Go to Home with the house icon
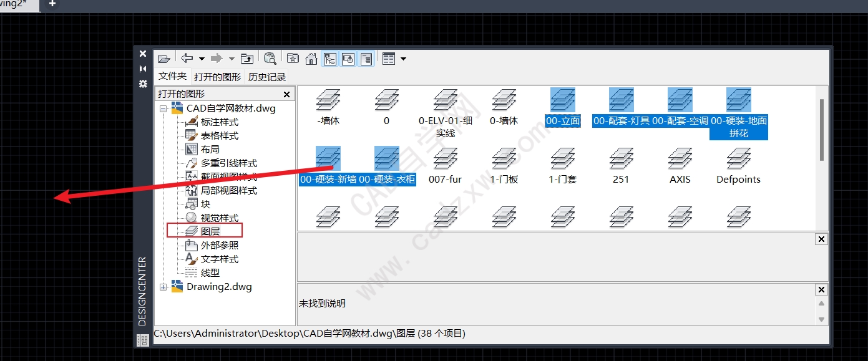The width and height of the screenshot is (868, 361). [x=311, y=59]
